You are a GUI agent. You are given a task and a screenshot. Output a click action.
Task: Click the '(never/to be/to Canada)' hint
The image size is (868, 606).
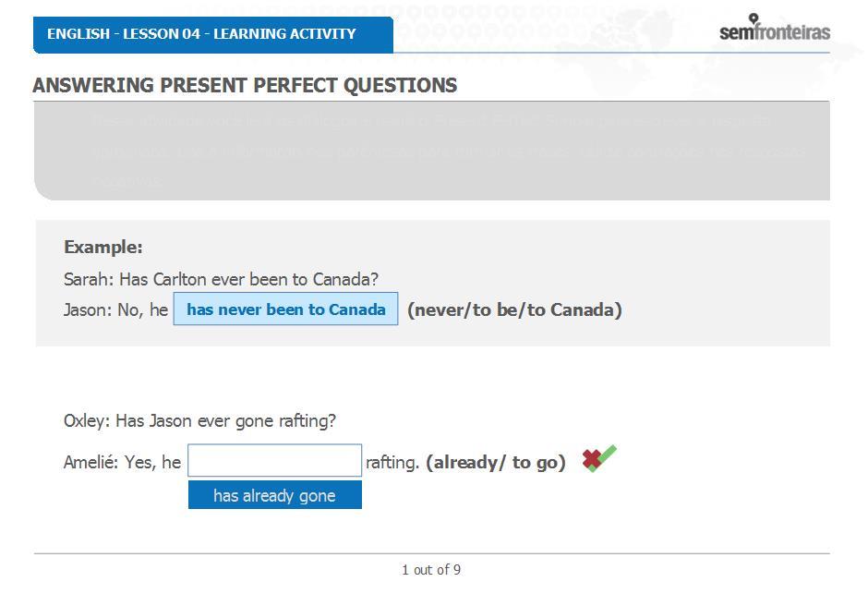pos(515,310)
